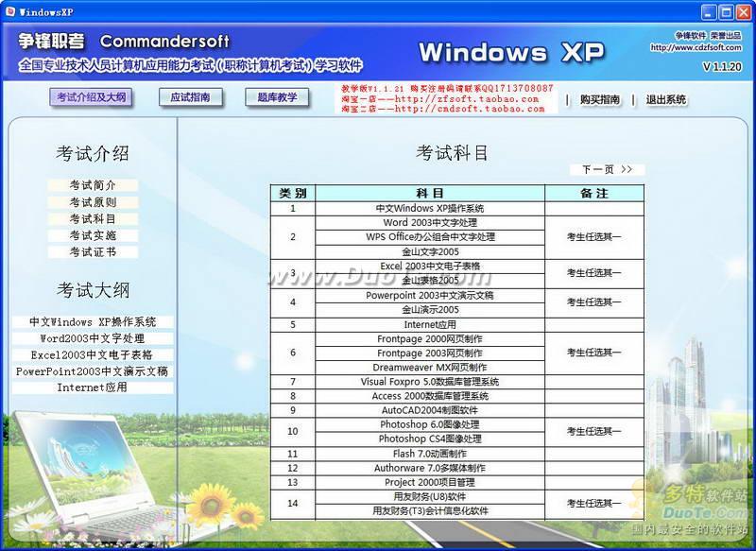Screen dimensions: 756x551
Task: Select 考试原则 in sidebar
Action: coord(93,202)
